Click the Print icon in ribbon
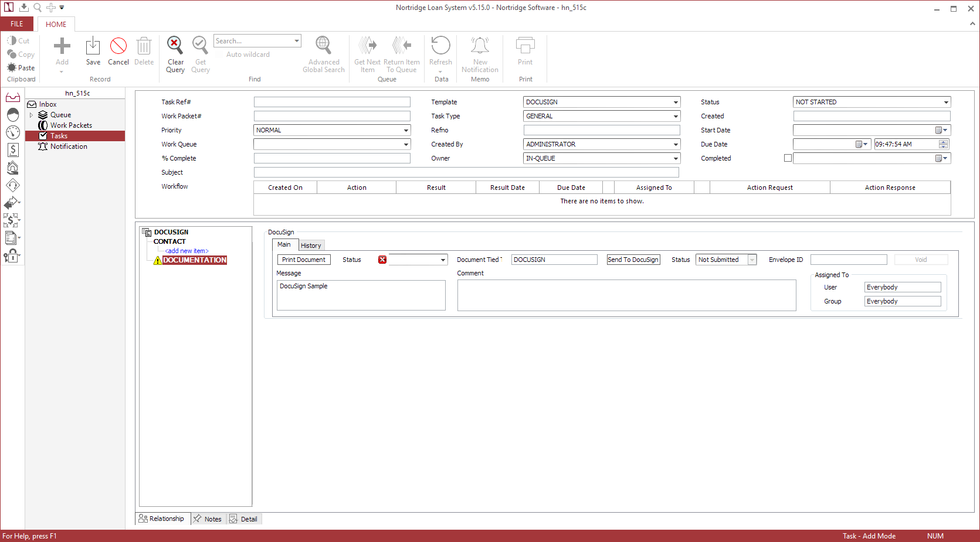 coord(525,46)
